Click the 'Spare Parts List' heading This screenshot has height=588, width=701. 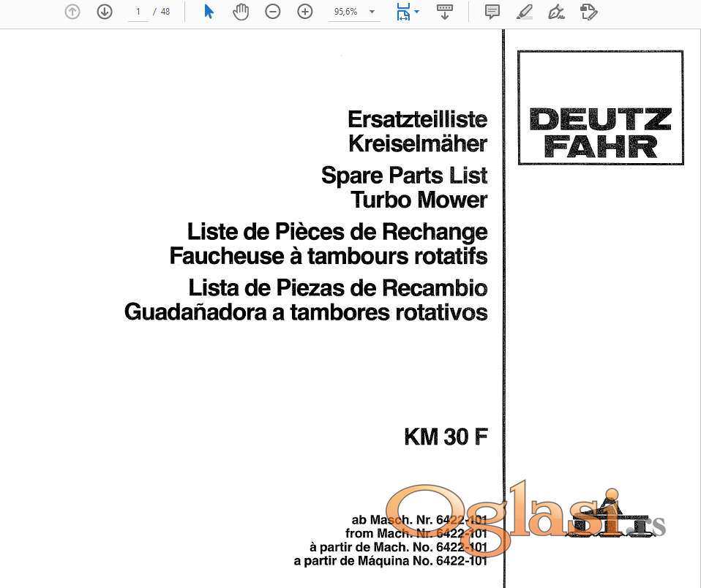click(404, 175)
